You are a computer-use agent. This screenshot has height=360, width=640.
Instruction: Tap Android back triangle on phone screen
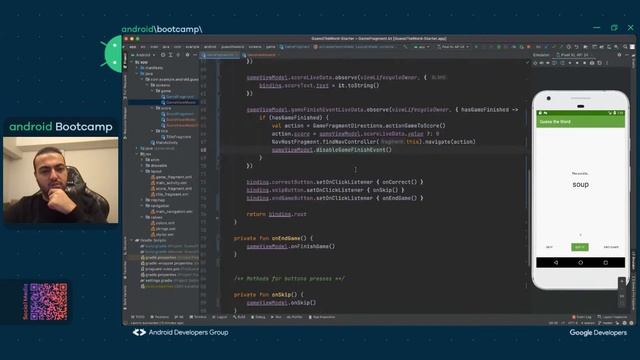point(556,262)
